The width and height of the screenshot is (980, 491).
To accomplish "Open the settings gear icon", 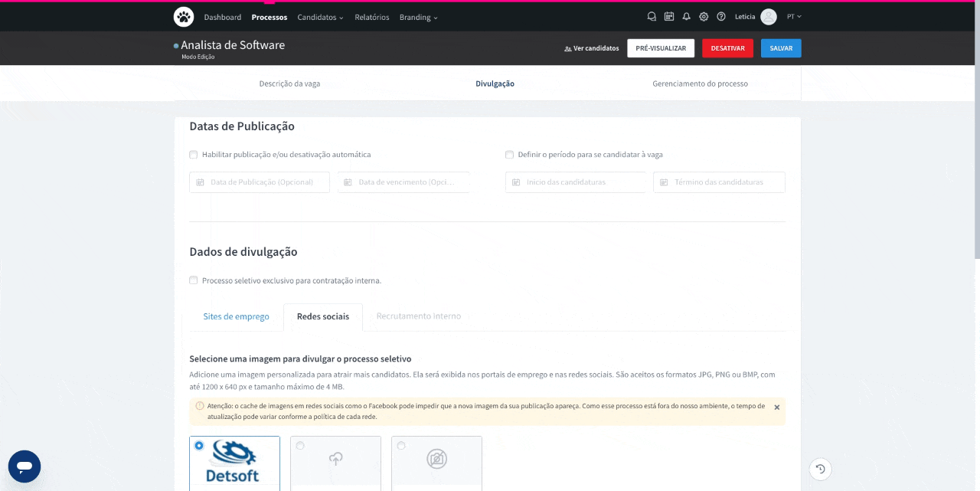I will tap(704, 17).
